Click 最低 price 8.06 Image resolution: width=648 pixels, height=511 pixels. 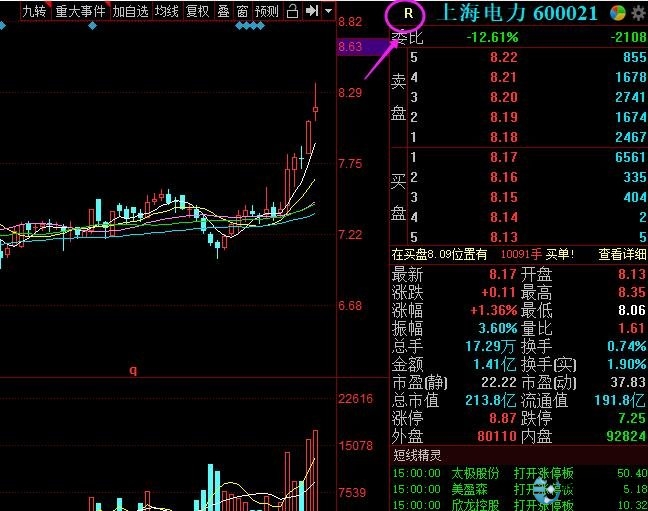(x=632, y=310)
